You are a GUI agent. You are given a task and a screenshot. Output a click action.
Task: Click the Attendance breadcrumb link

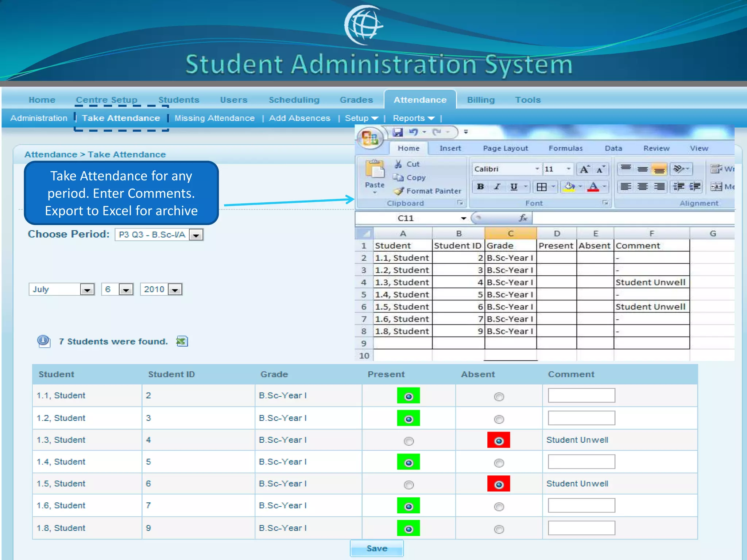click(51, 154)
